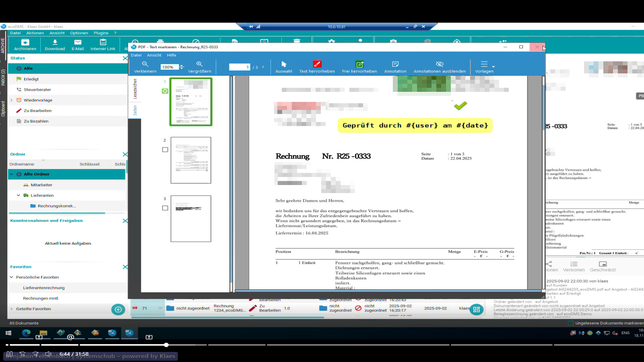Click the Archivieren icon in main toolbar

[x=25, y=43]
